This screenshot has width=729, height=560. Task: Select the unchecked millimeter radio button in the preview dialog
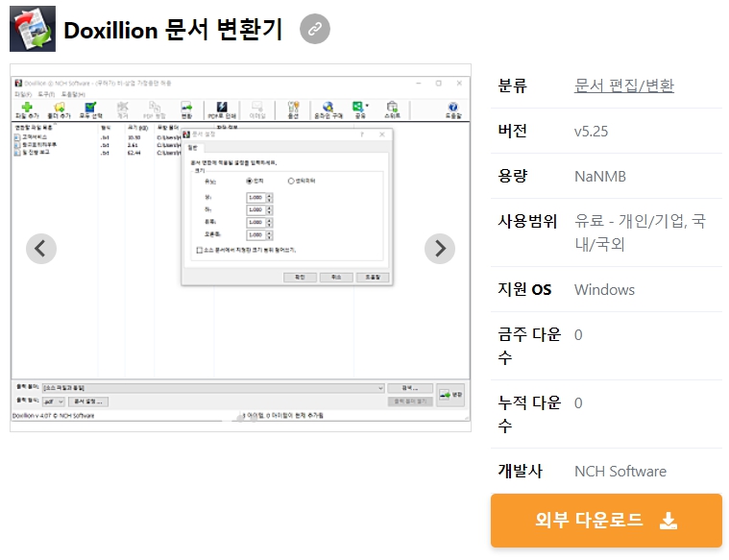(x=291, y=181)
